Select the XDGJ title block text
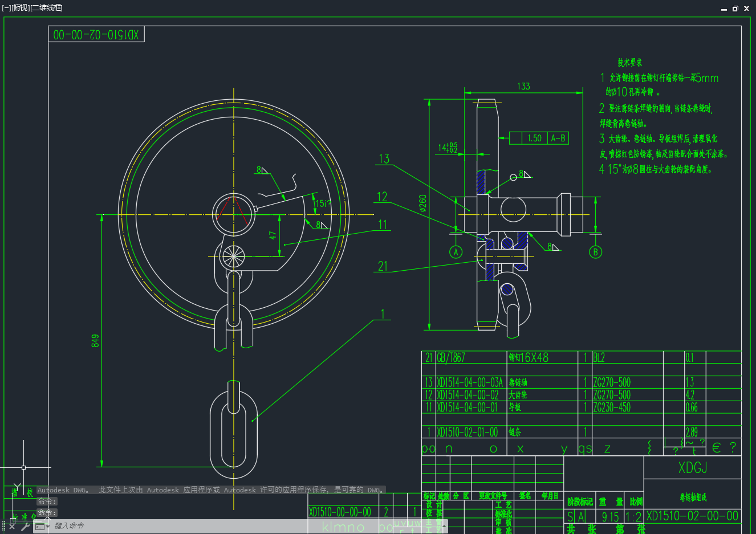Image resolution: width=756 pixels, height=534 pixels. pyautogui.click(x=693, y=468)
